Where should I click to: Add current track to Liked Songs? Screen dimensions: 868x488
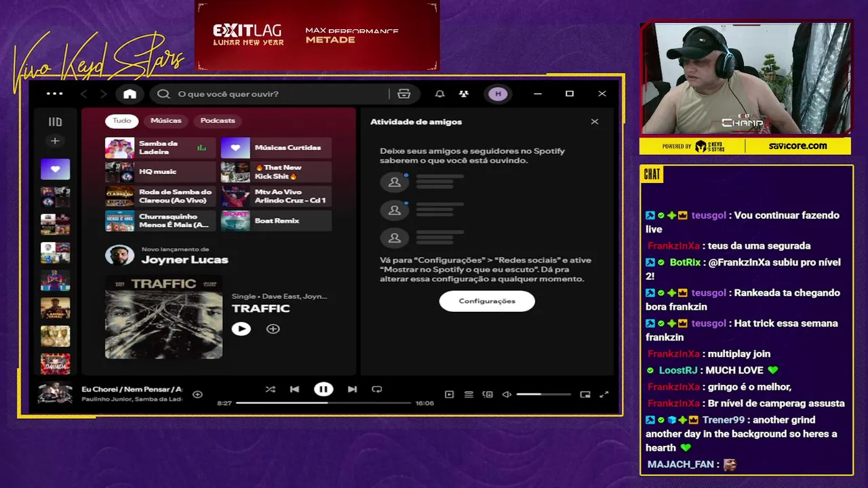[x=197, y=394]
